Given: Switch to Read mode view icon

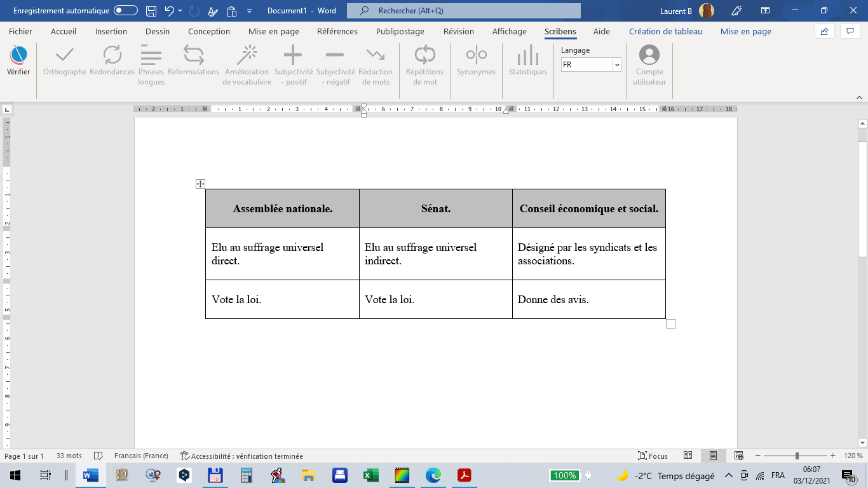Looking at the screenshot, I should (688, 456).
